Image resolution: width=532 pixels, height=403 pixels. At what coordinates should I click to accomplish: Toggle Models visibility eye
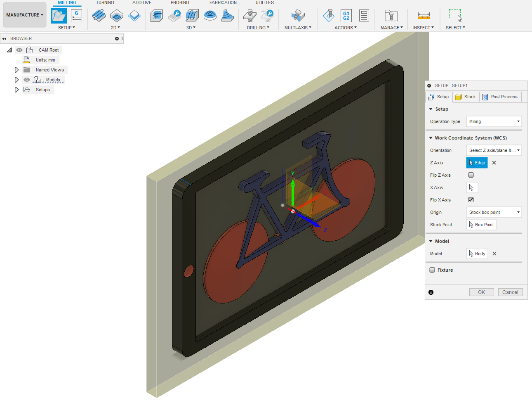point(27,80)
